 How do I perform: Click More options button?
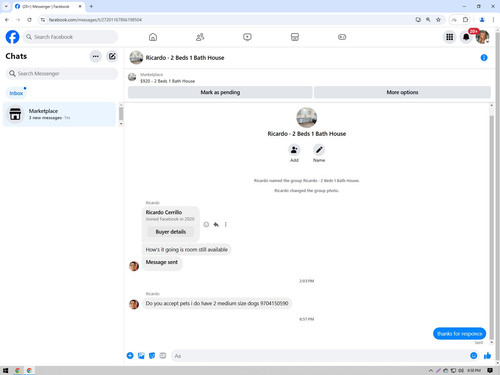[402, 92]
